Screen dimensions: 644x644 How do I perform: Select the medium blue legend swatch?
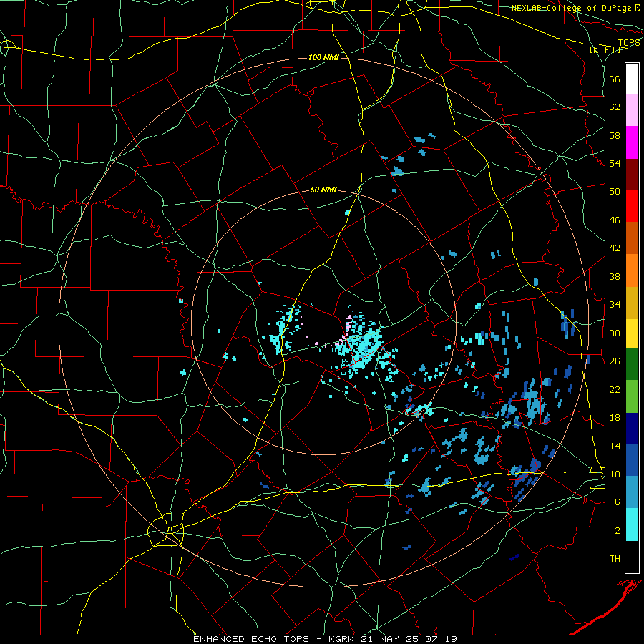(632, 461)
